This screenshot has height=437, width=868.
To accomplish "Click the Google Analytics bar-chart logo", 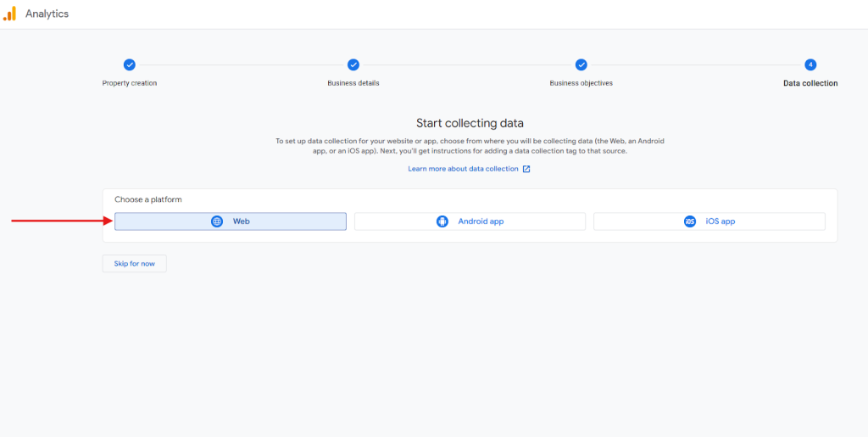I will pyautogui.click(x=9, y=14).
